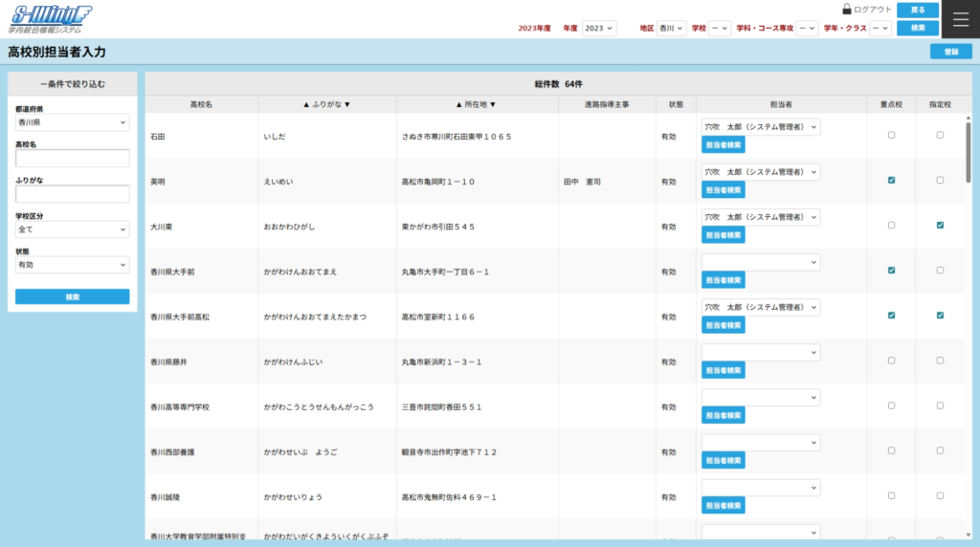Uncheck 指定校 checkbox for 大川東 row

point(940,226)
